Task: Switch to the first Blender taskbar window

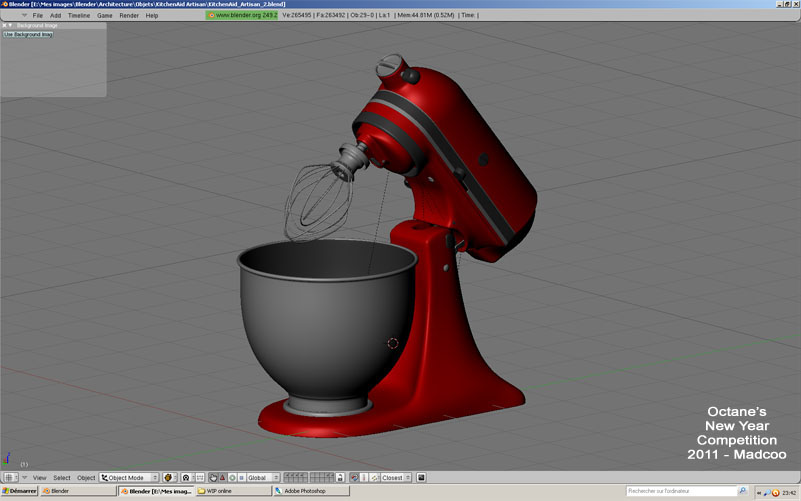Action: 78,491
